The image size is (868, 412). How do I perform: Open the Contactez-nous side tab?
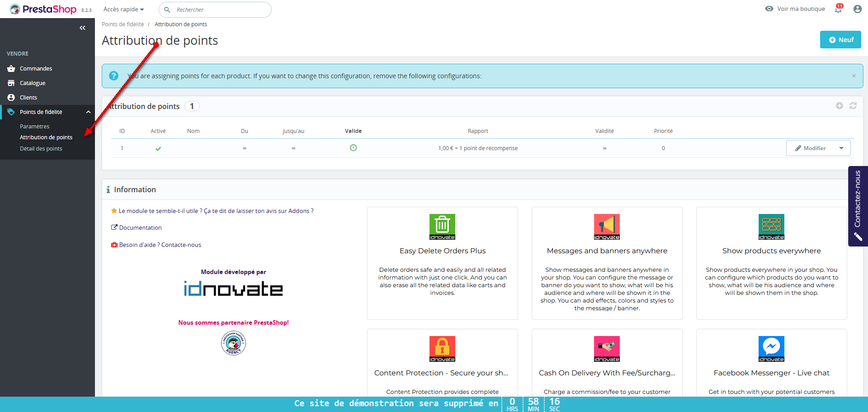[x=858, y=206]
